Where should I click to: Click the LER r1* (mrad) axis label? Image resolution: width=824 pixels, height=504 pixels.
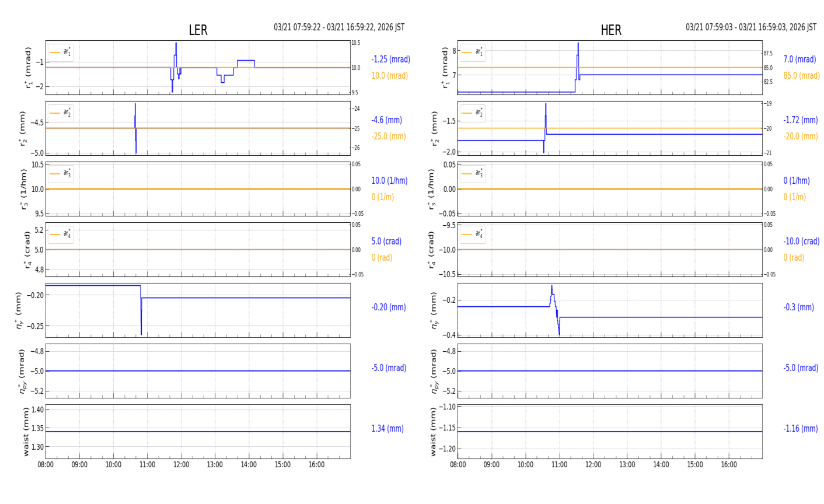pyautogui.click(x=28, y=68)
